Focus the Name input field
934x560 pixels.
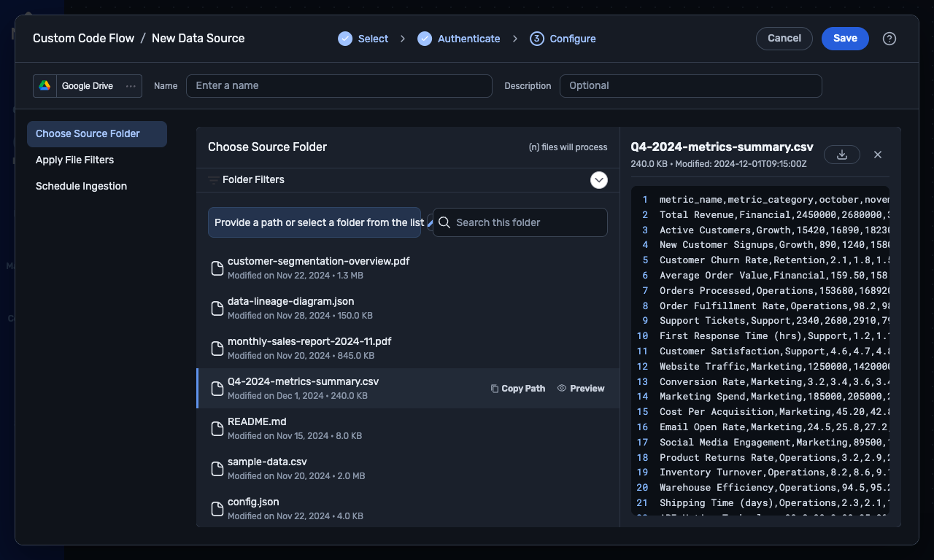pos(339,85)
